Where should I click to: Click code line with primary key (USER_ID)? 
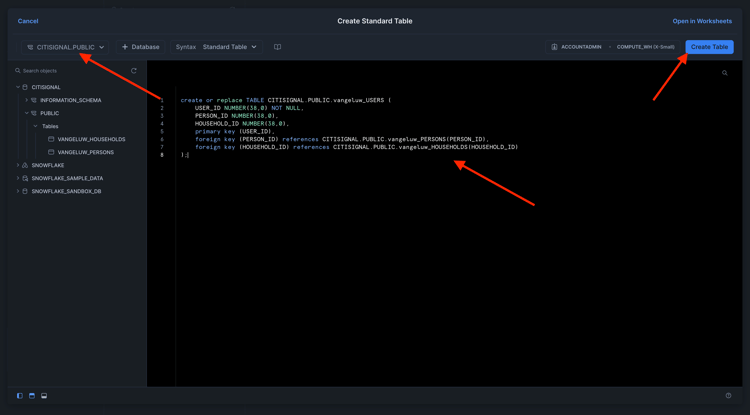(235, 131)
